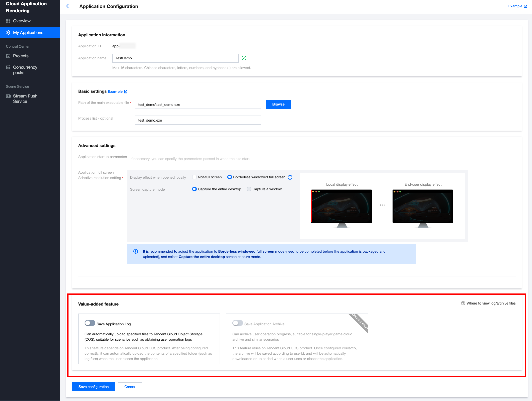Click the back arrow icon
Image resolution: width=532 pixels, height=401 pixels.
click(x=68, y=6)
